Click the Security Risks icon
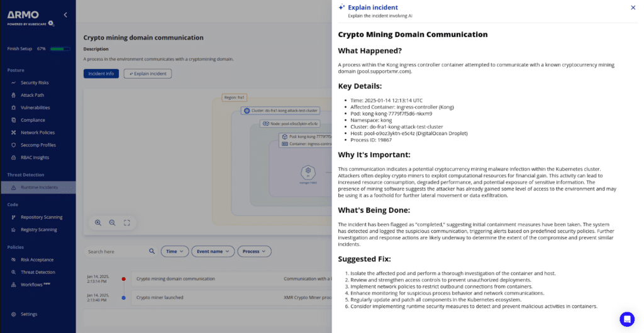 coord(13,83)
